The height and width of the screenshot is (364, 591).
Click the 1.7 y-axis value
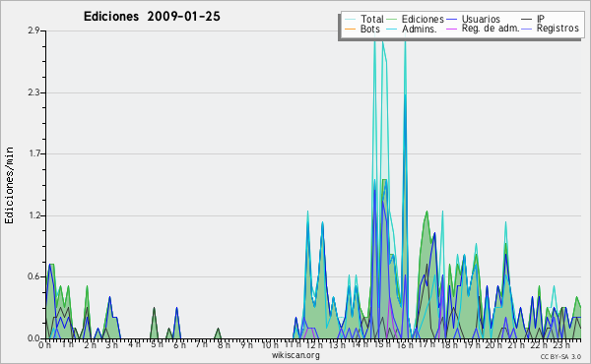point(33,153)
